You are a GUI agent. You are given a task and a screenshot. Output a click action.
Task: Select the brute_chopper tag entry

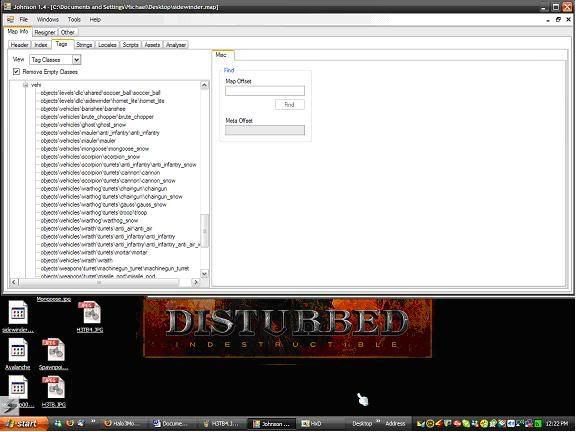coord(97,117)
